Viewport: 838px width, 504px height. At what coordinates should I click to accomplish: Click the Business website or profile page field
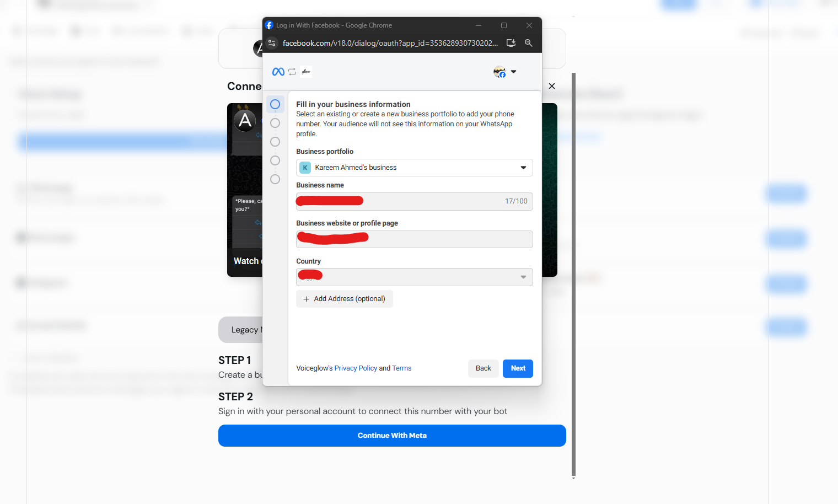point(415,239)
